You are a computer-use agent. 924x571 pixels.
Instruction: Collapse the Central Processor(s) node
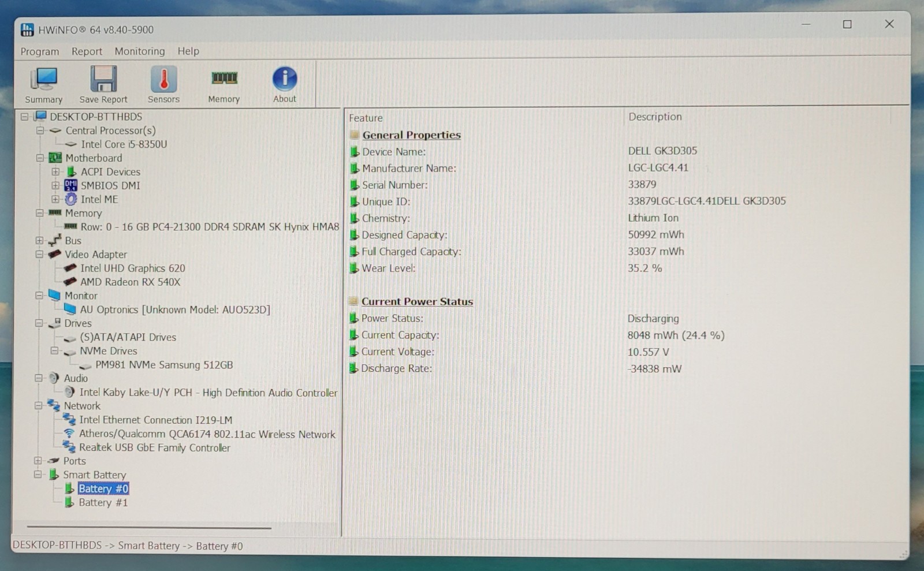pyautogui.click(x=40, y=130)
